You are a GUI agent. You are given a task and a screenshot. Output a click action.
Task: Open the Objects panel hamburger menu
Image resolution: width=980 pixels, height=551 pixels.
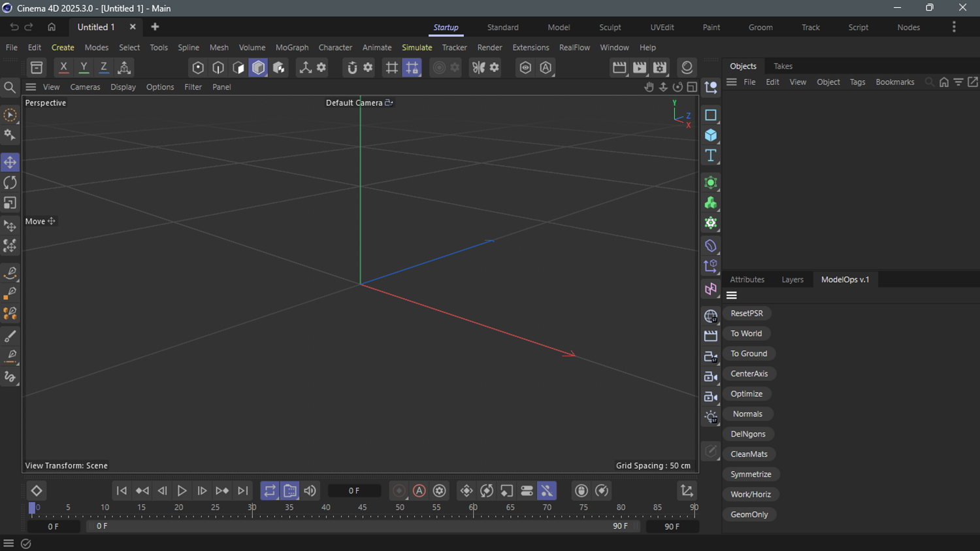pyautogui.click(x=732, y=82)
